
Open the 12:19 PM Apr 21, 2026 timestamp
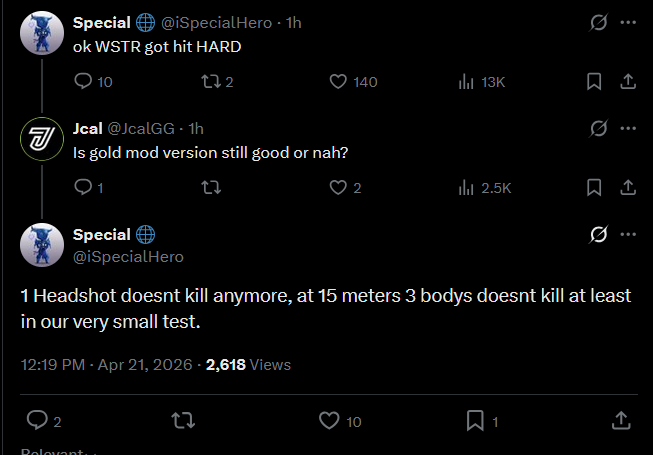(107, 365)
